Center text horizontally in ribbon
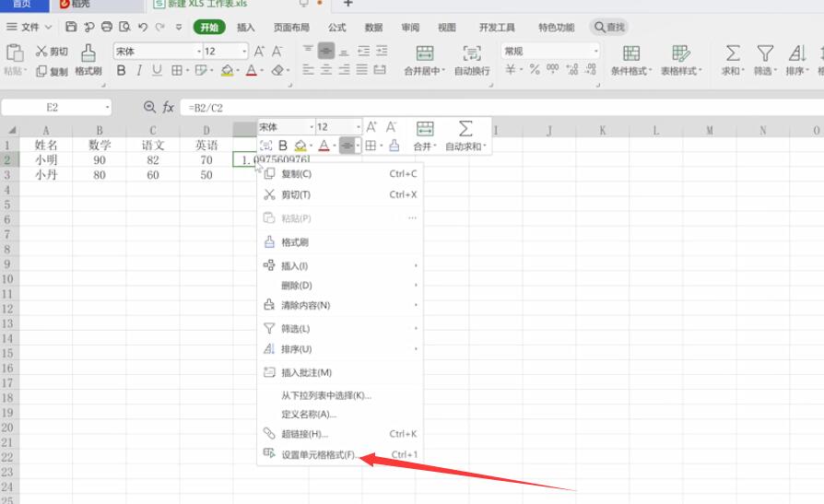Screen dimensions: 824x504 pyautogui.click(x=326, y=70)
